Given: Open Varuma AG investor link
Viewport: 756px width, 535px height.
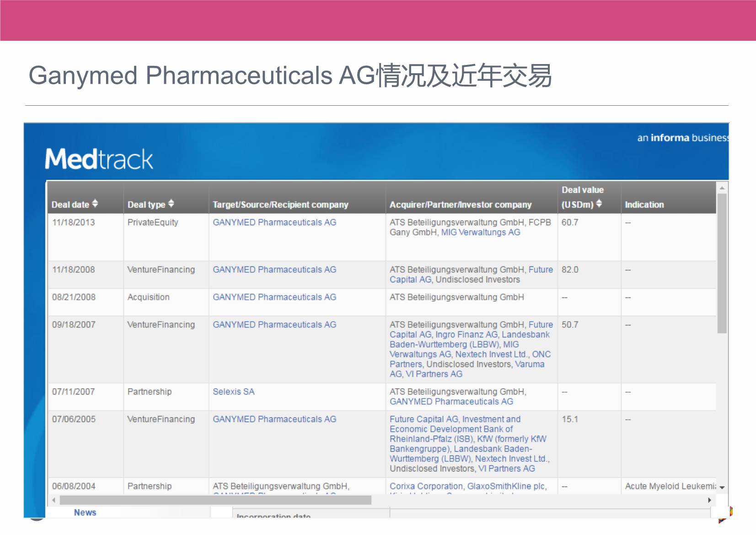Looking at the screenshot, I should tap(530, 364).
